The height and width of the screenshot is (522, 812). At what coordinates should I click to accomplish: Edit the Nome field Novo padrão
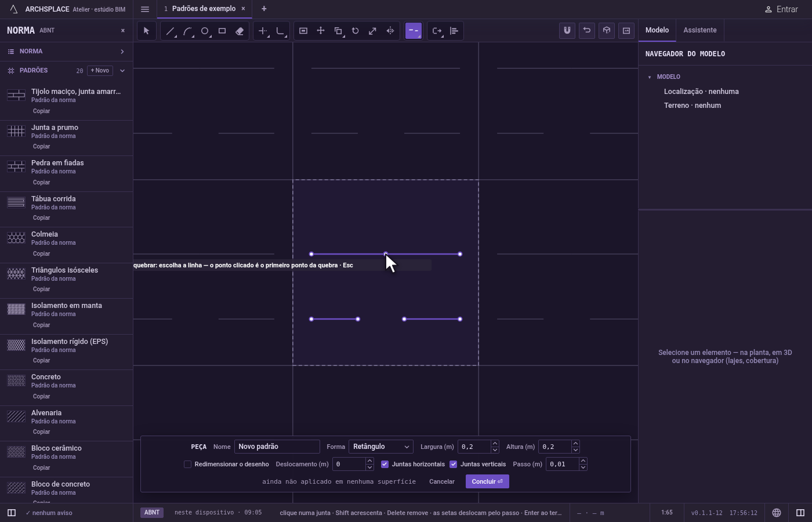click(x=277, y=447)
